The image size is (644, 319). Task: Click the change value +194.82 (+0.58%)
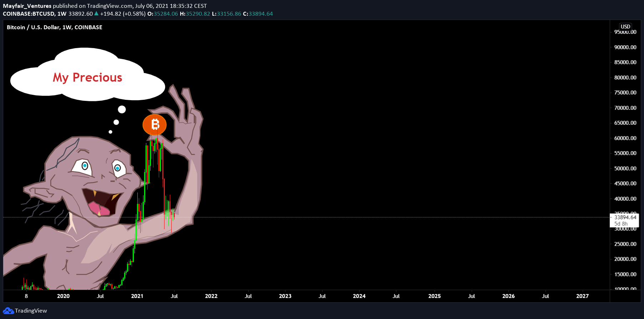pyautogui.click(x=123, y=14)
